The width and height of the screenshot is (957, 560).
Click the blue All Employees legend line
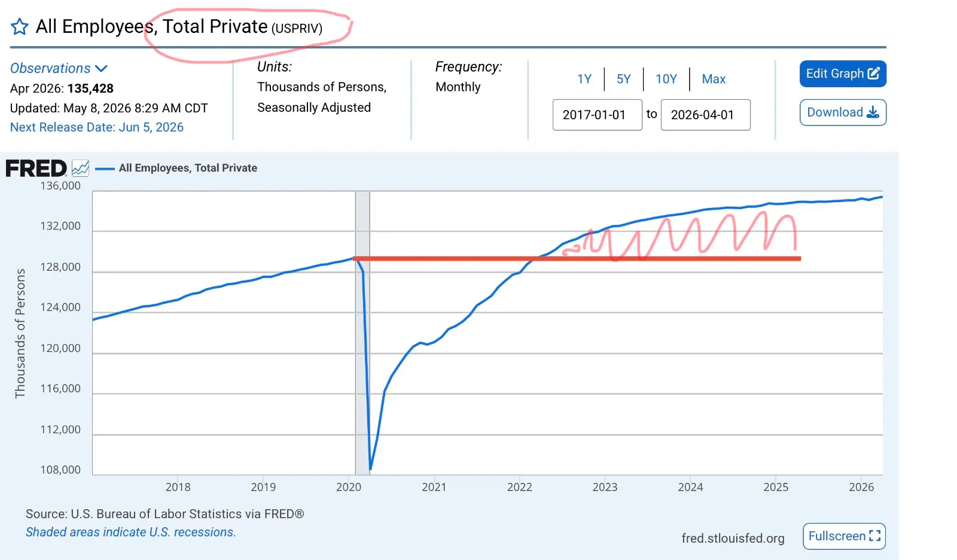point(105,169)
